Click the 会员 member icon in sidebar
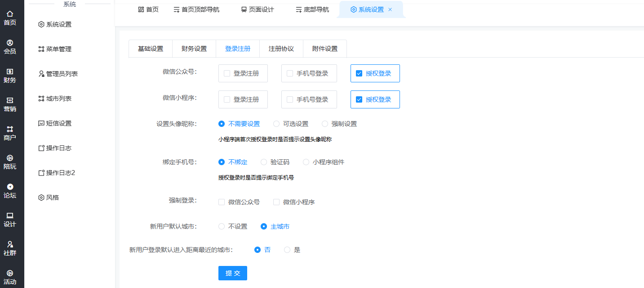 [10, 43]
